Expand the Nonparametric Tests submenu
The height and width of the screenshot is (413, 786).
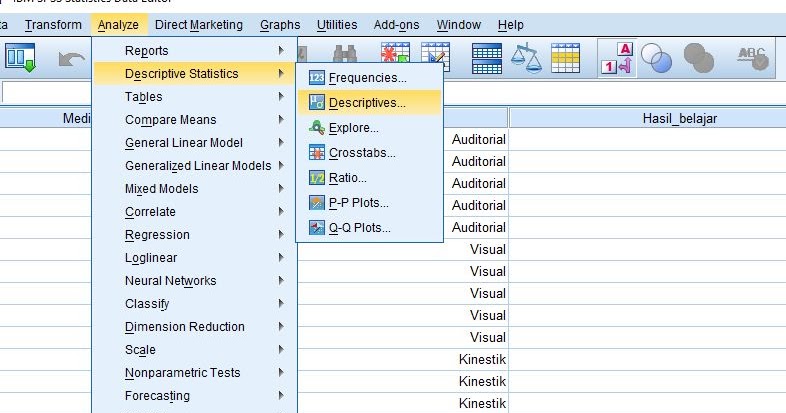pos(182,373)
